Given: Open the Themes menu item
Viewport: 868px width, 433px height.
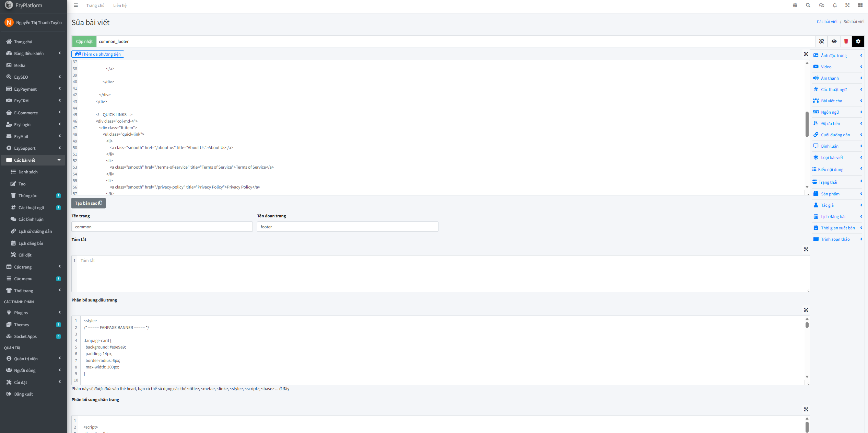Looking at the screenshot, I should tap(21, 324).
